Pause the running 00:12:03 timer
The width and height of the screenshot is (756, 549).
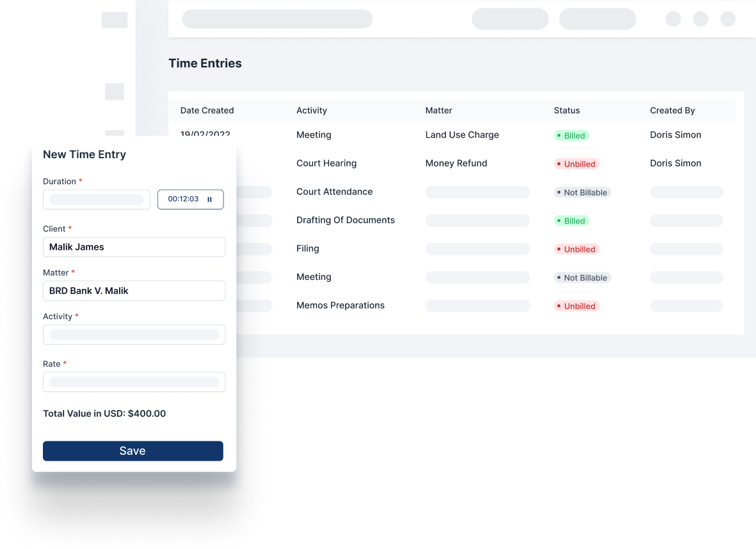(209, 199)
